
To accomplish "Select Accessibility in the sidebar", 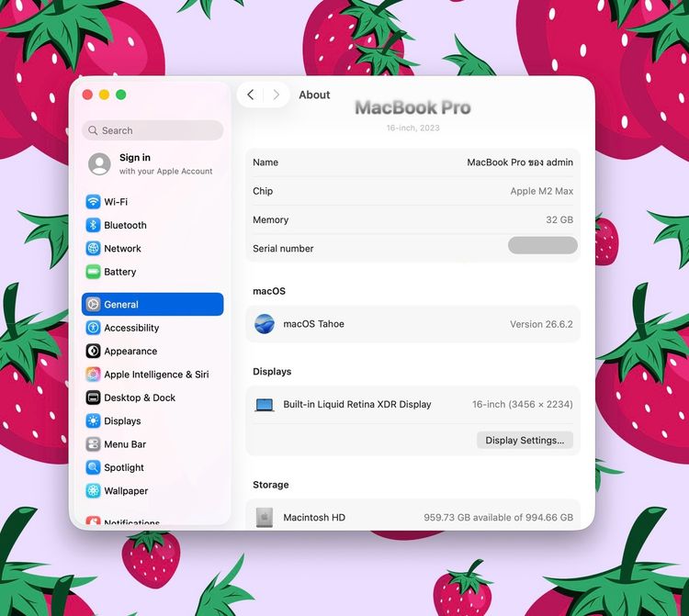I will (x=131, y=328).
